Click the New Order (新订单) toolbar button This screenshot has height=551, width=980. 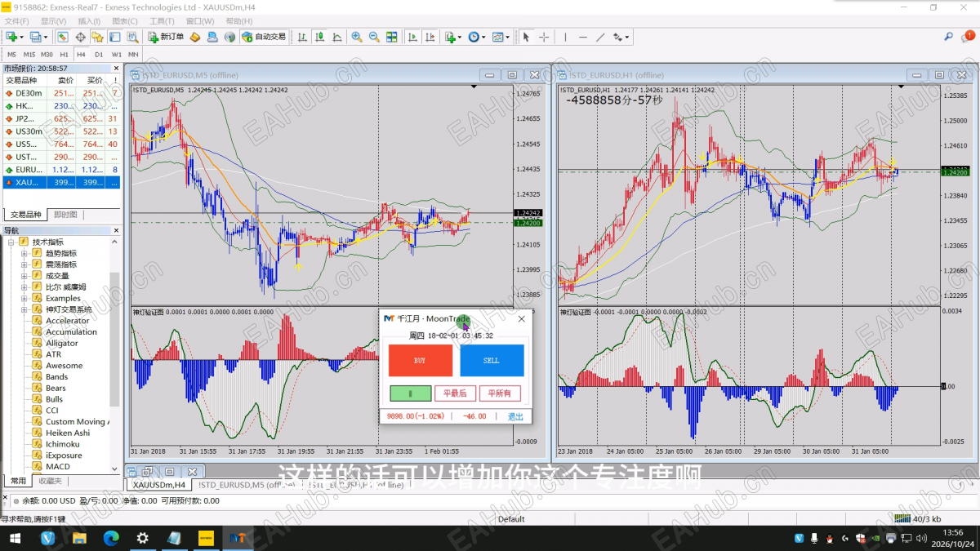167,37
